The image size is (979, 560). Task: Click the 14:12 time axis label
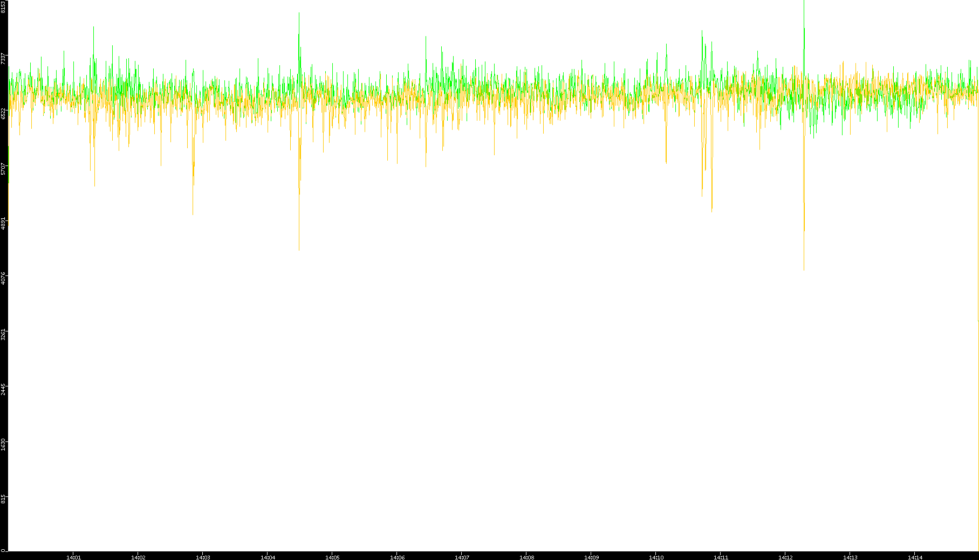coord(785,557)
